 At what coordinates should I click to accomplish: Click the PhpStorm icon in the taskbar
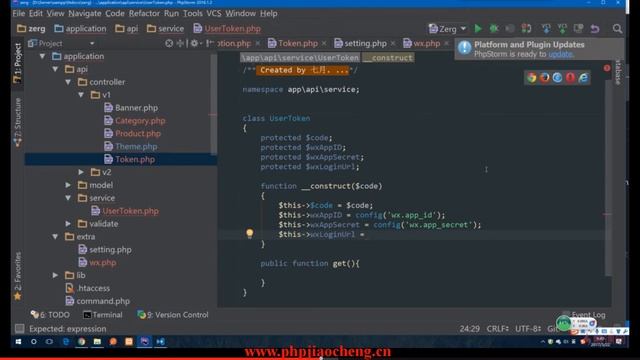click(x=144, y=342)
